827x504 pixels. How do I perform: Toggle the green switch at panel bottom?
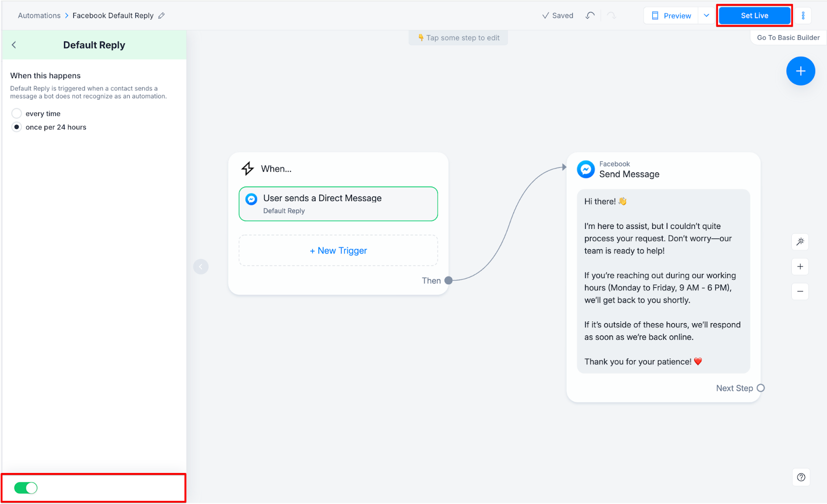(x=26, y=488)
